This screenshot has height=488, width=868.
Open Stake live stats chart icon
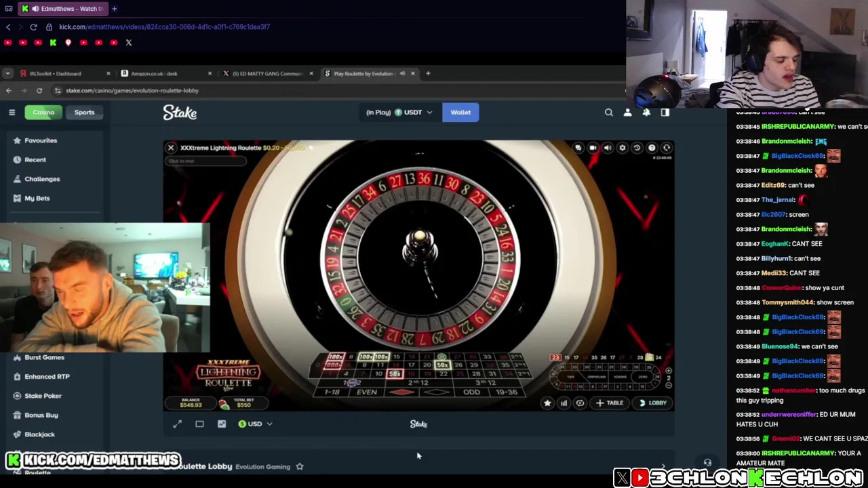222,424
